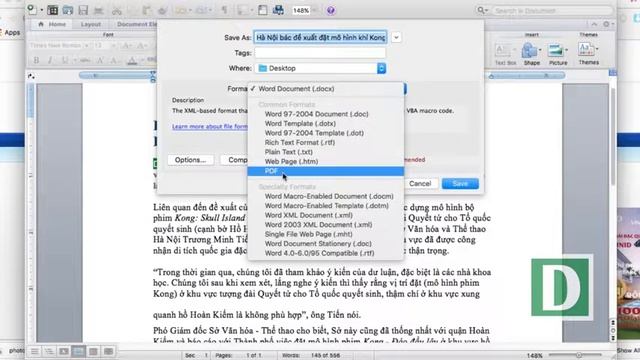The image size is (640, 360).
Task: Select Word XML Document (.xml) format
Action: point(326,215)
